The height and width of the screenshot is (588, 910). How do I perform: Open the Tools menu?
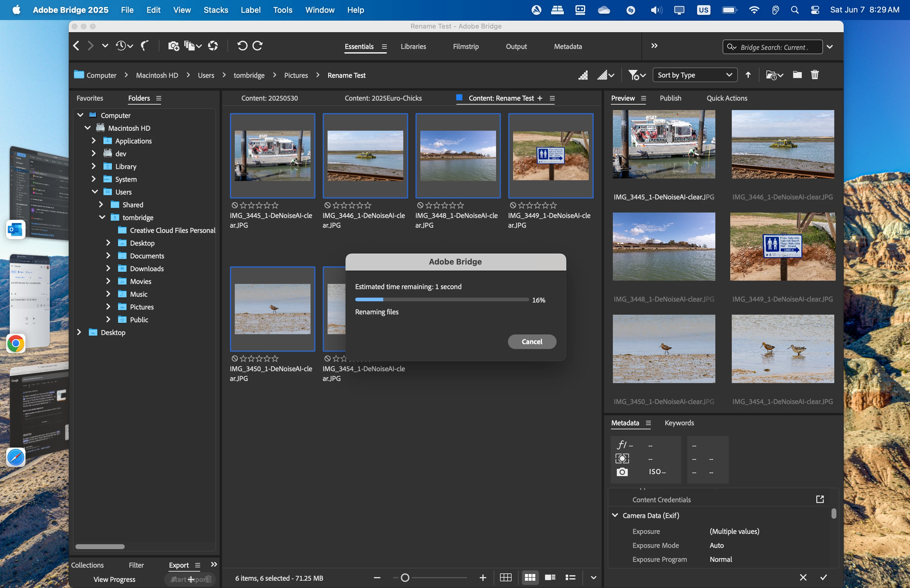282,10
